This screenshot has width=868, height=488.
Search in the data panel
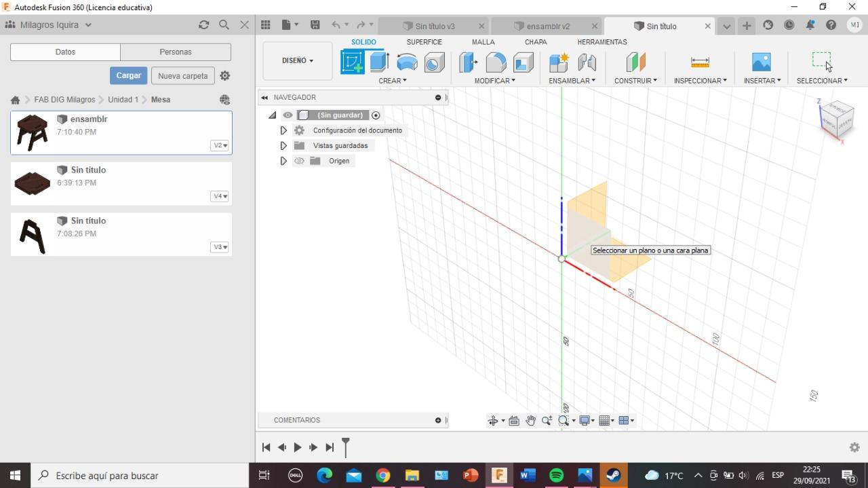224,24
